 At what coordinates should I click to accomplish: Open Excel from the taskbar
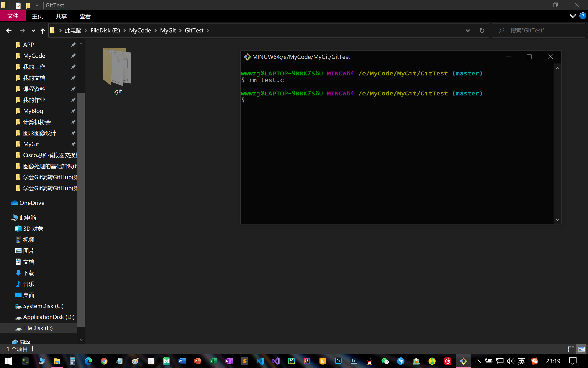click(213, 361)
